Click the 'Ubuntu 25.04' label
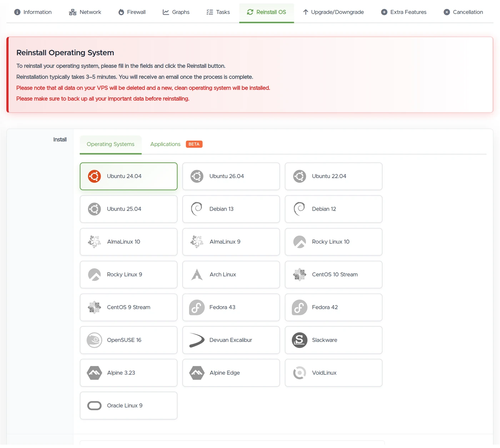The image size is (500, 448). point(124,209)
